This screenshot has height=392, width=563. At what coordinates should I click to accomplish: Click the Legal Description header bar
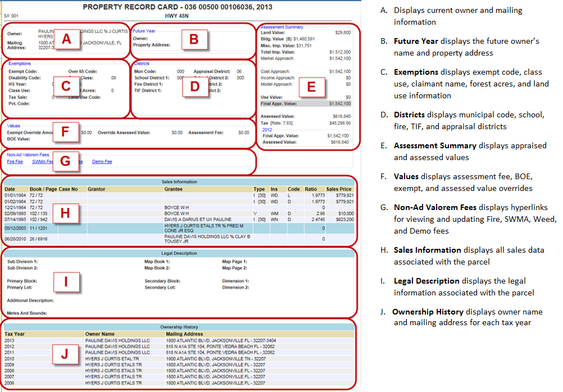179,253
